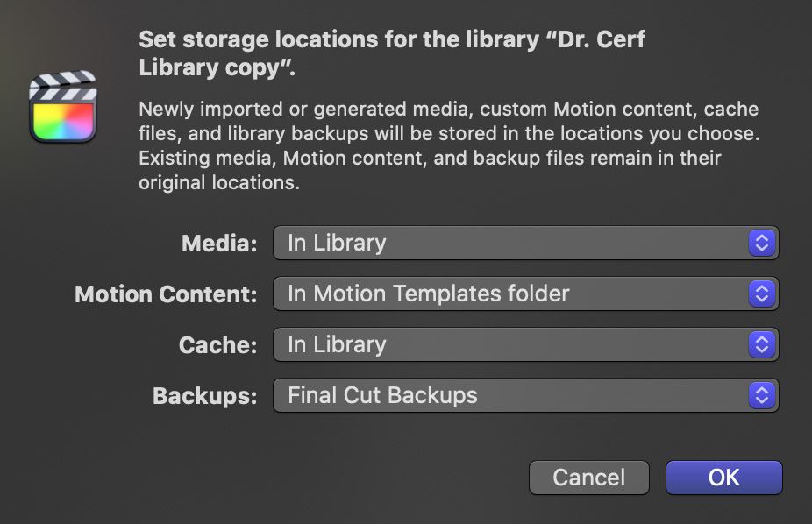
Task: Select the "In Motion Templates folder" value text
Action: [428, 294]
